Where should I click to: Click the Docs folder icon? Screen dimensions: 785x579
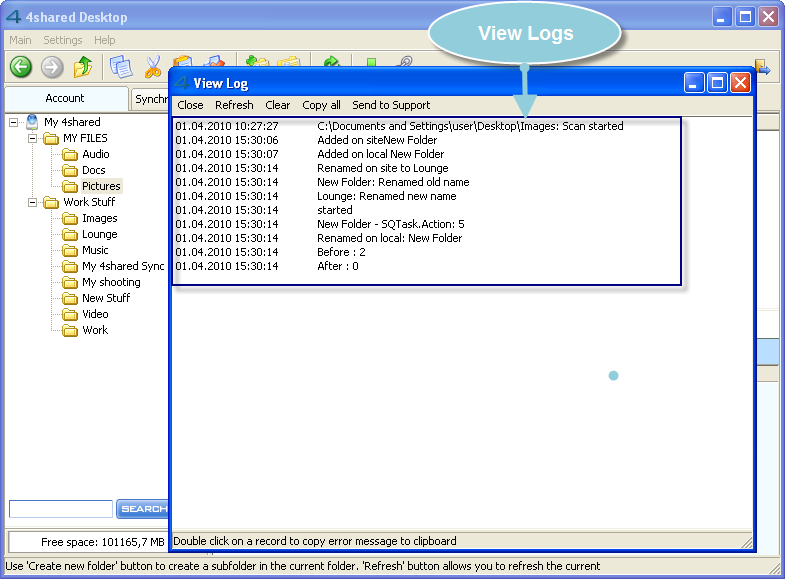[70, 170]
